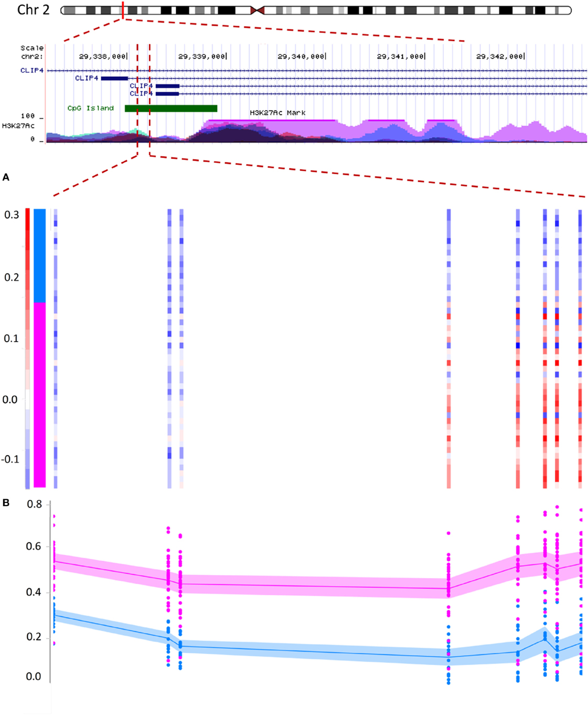This screenshot has width=588, height=715.
Task: Click the "0.3" heatmap scale value
Action: 12,215
